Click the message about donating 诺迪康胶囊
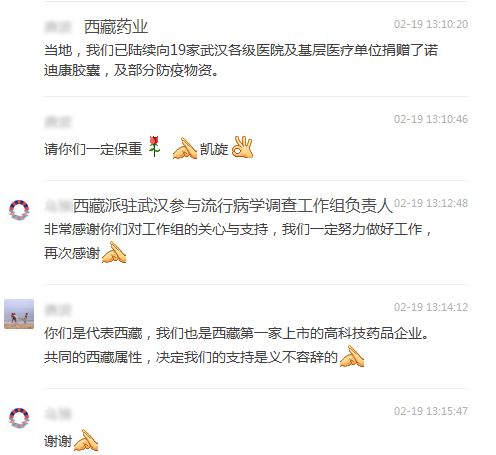The width and height of the screenshot is (496, 455). click(241, 60)
